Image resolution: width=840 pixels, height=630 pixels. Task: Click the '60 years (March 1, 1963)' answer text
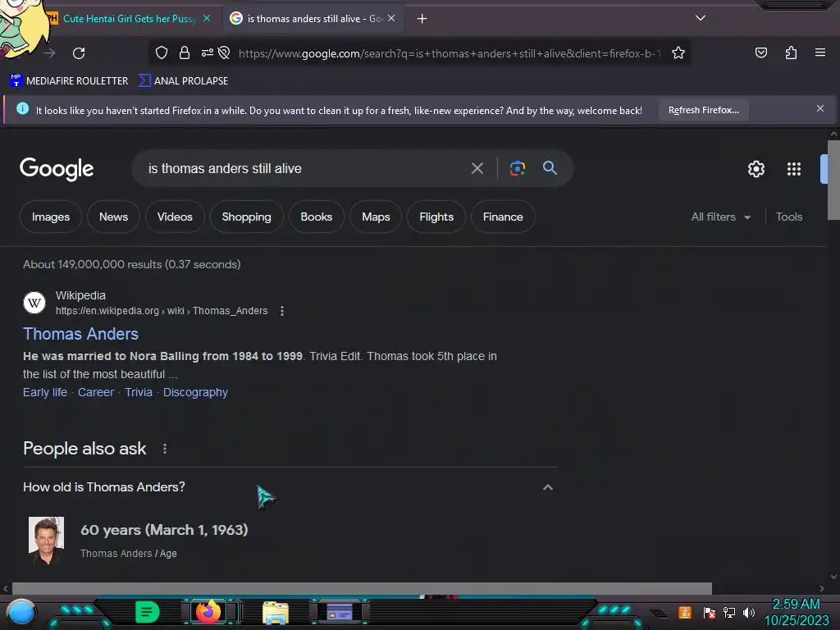164,530
